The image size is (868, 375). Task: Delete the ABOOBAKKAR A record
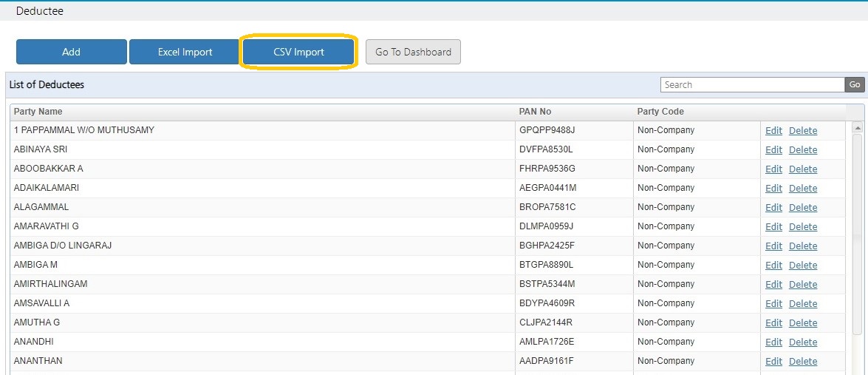[x=803, y=169]
